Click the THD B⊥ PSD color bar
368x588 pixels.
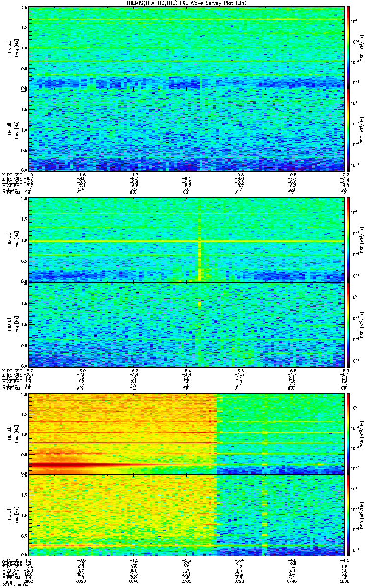coord(349,240)
